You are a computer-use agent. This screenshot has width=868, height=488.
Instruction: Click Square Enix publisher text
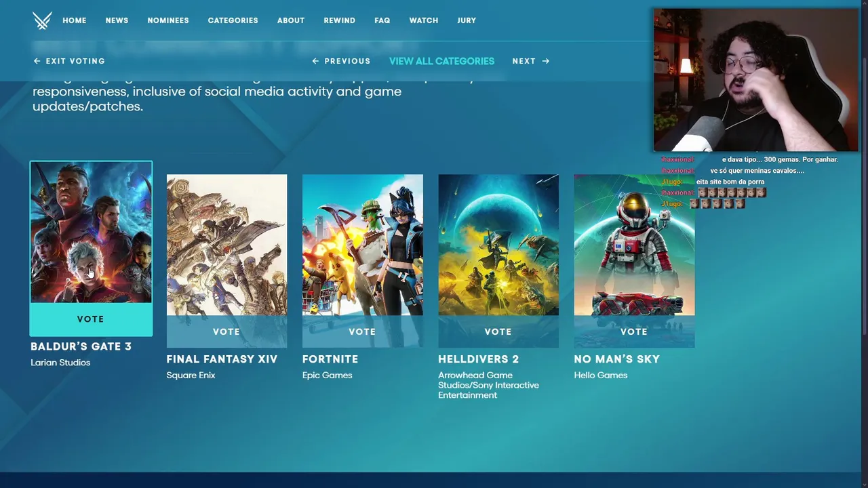tap(191, 375)
